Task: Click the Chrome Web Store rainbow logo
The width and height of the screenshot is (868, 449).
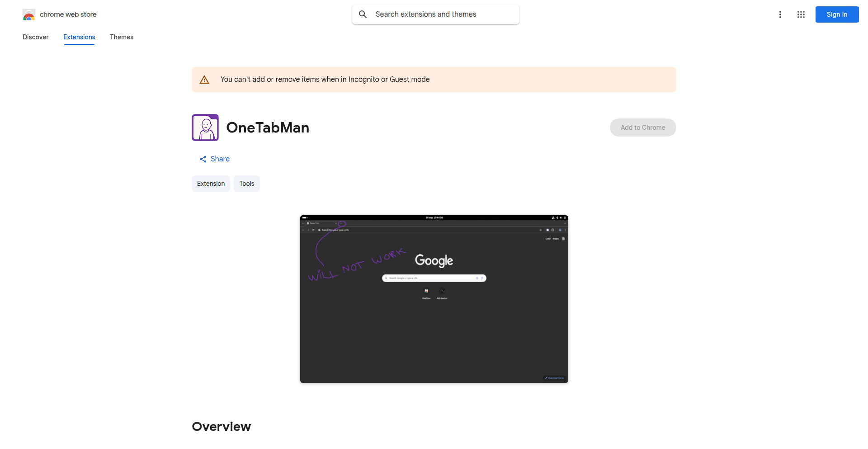Action: click(x=29, y=14)
